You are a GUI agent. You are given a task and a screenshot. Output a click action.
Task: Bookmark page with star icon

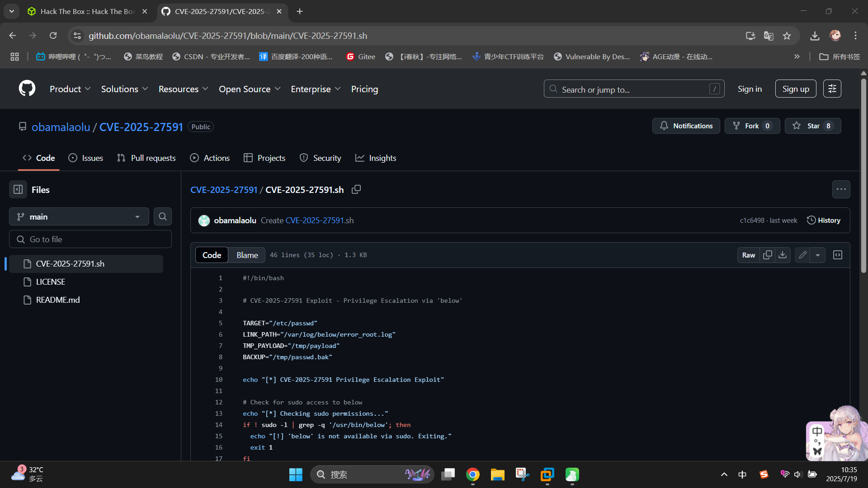tap(787, 36)
